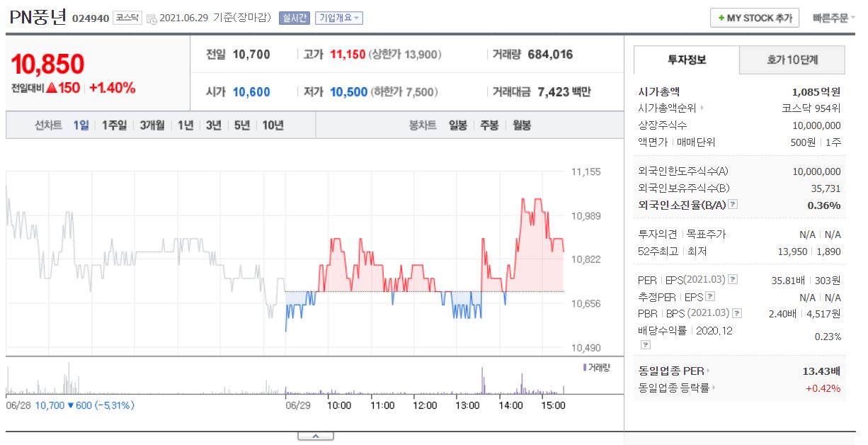Expand 동일업종 등락률 arrow

(x=713, y=388)
